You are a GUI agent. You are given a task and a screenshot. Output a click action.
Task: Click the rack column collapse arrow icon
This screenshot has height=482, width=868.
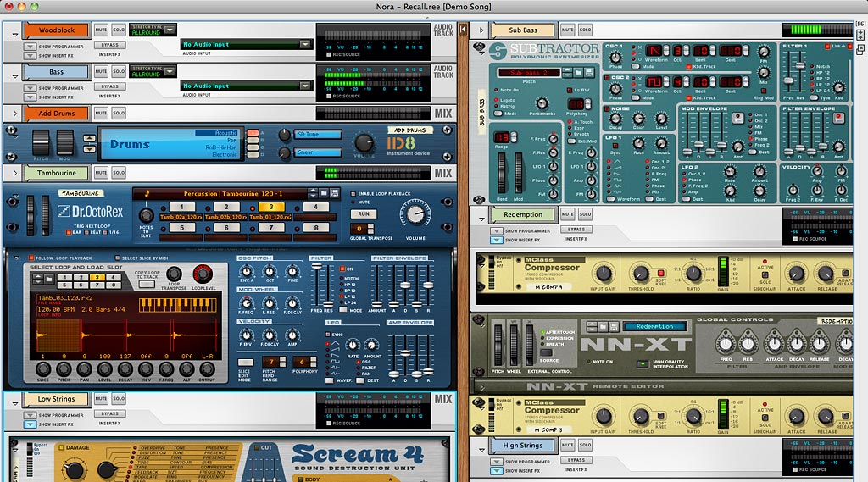tap(462, 30)
